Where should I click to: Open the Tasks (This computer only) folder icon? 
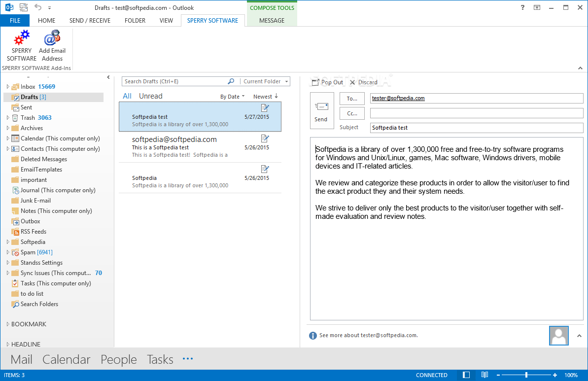click(15, 283)
